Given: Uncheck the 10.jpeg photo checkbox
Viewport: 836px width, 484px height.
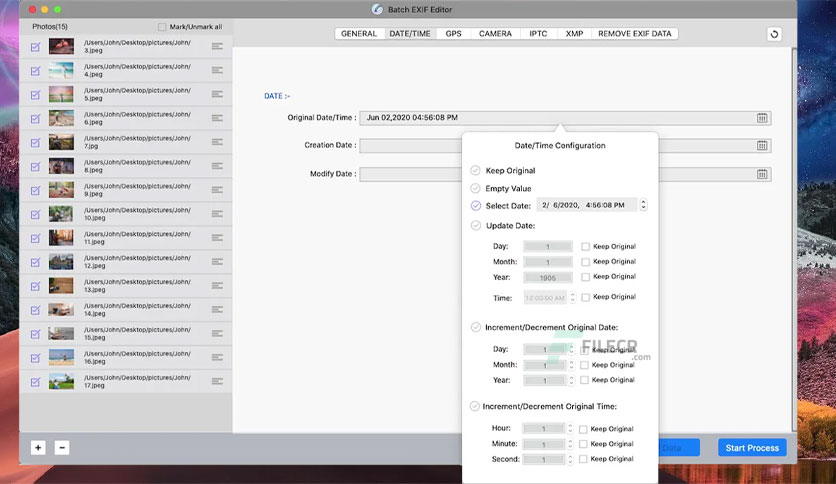Looking at the screenshot, I should pyautogui.click(x=35, y=214).
